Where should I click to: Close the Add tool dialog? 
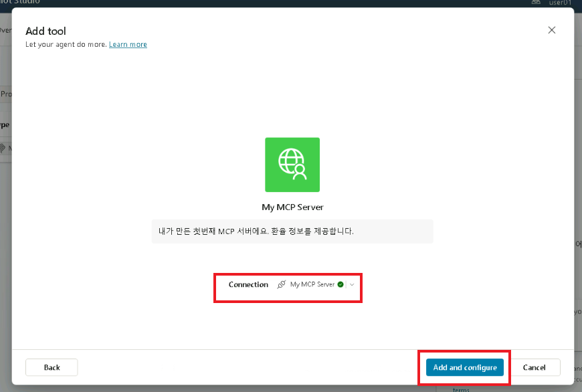pyautogui.click(x=552, y=30)
